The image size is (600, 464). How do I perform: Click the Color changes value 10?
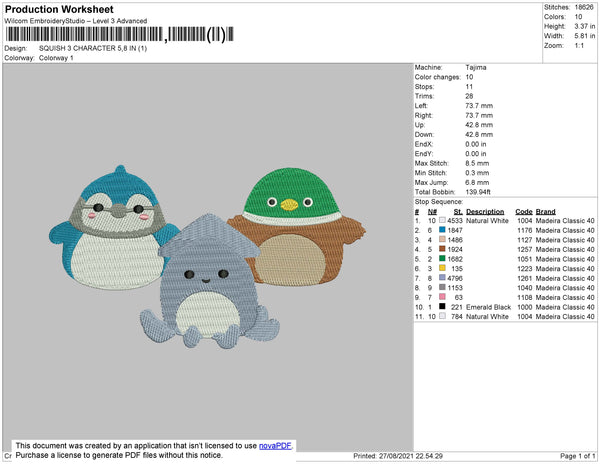pos(470,77)
